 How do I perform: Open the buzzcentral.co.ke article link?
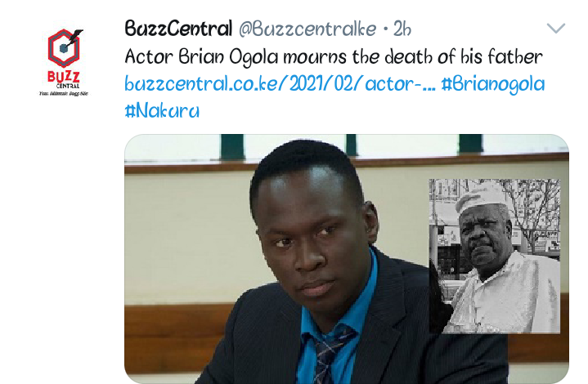point(280,84)
